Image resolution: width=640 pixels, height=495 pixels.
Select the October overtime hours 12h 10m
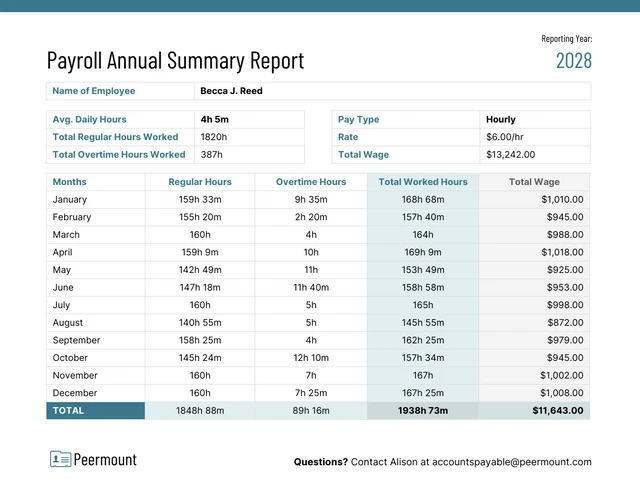311,358
